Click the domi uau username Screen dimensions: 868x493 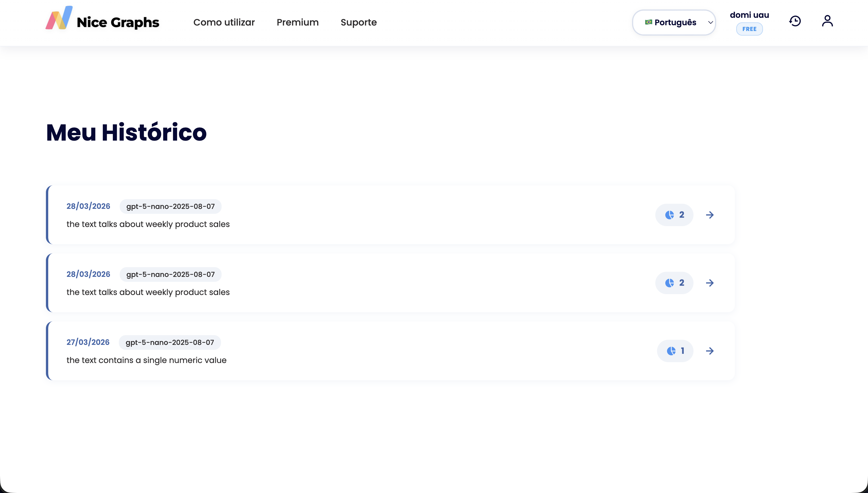(749, 15)
